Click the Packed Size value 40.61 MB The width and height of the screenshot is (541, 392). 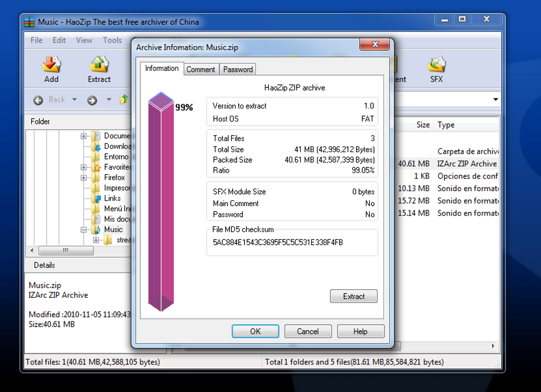tap(329, 160)
